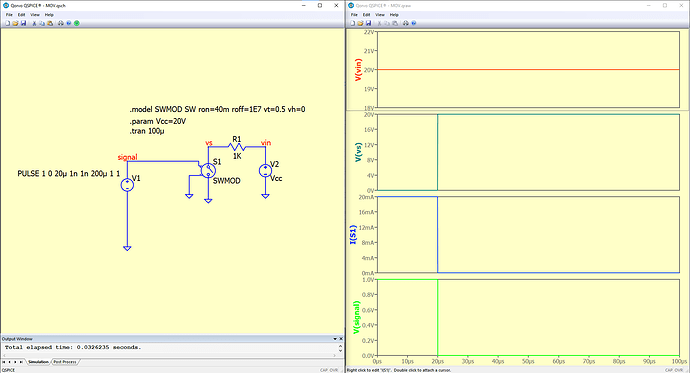This screenshot has height=373, width=690.
Task: Open Help menu in schematic window
Action: pos(49,15)
